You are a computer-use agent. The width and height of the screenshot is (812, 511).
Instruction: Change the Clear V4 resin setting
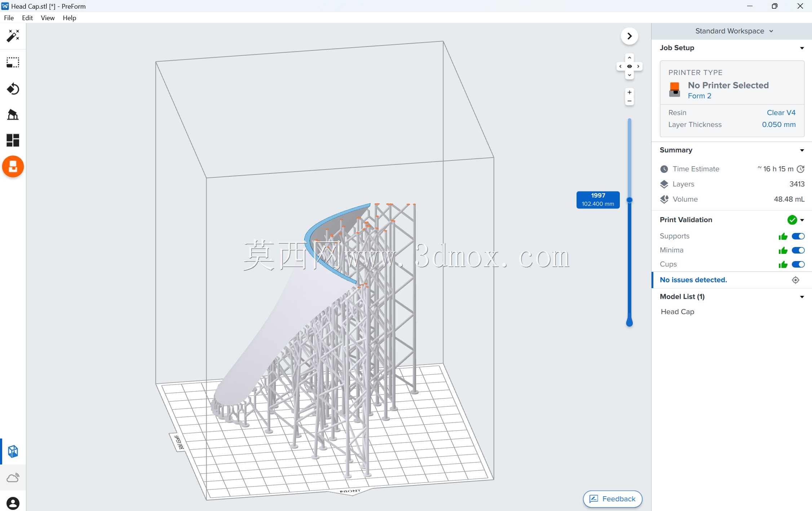tap(781, 113)
